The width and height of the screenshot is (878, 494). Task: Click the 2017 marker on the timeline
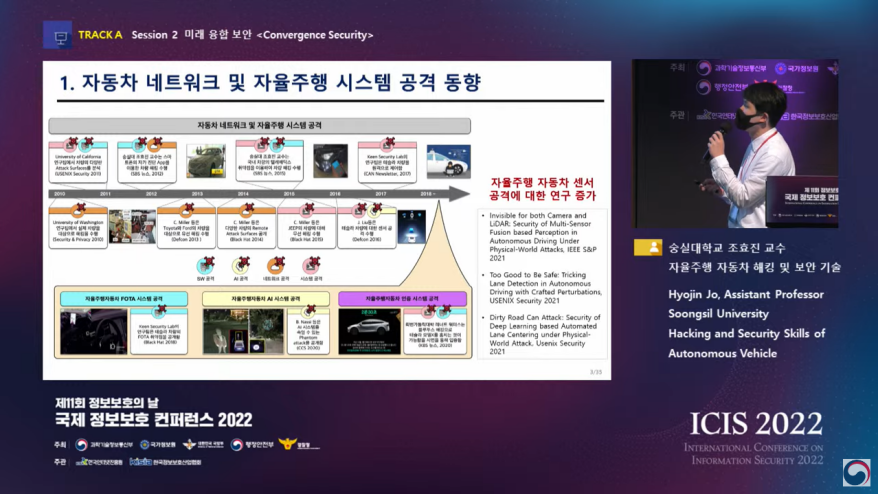(x=381, y=194)
